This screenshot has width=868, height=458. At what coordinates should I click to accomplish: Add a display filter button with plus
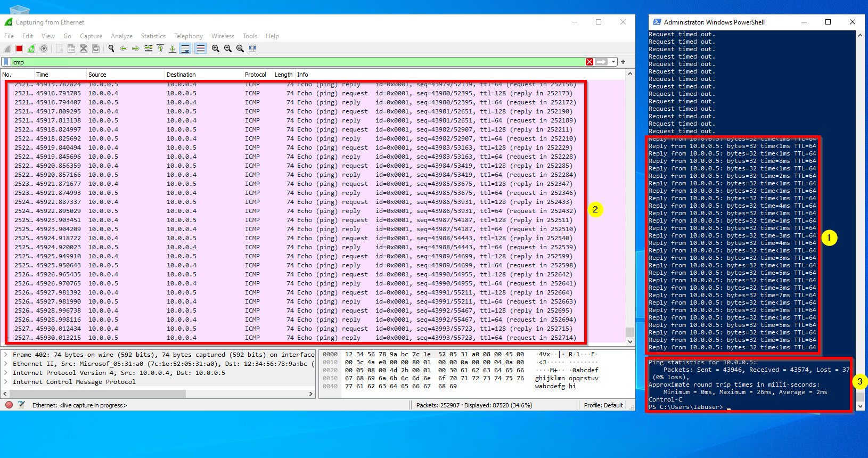[x=623, y=62]
